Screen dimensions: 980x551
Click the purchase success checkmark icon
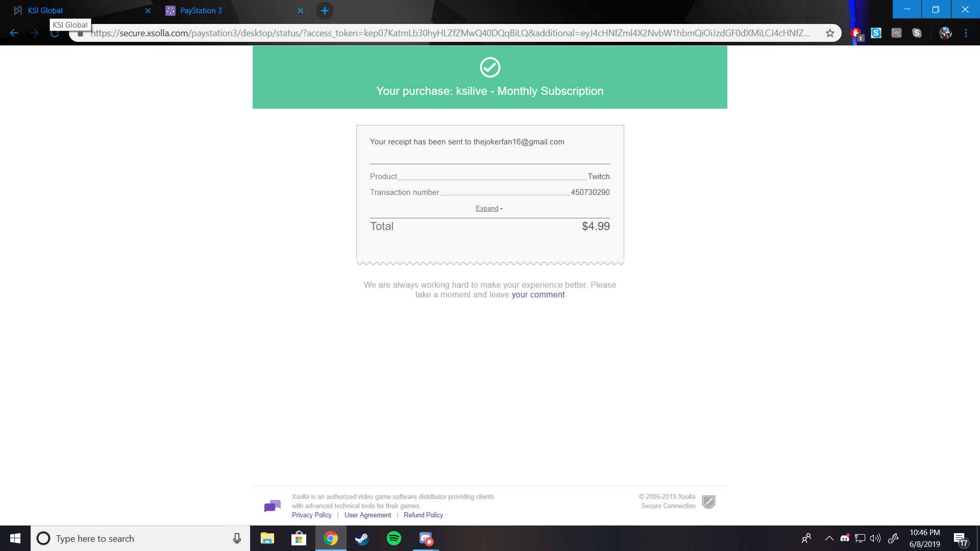490,67
